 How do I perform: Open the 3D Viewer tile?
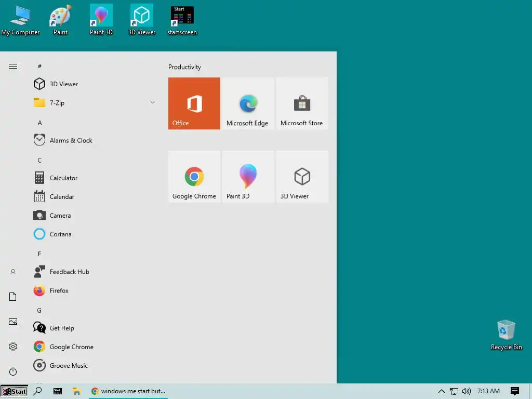[302, 177]
